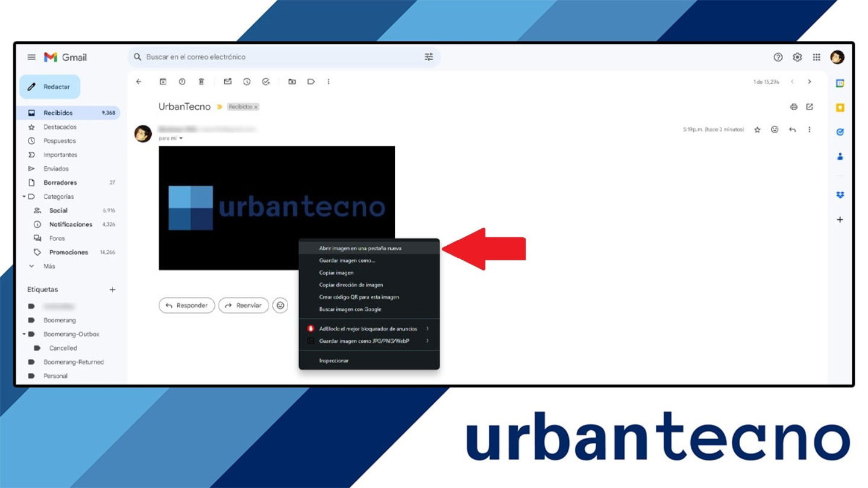The width and height of the screenshot is (868, 488).
Task: Select 'Abrir imagen en una pestaña nueva'
Action: pyautogui.click(x=369, y=248)
